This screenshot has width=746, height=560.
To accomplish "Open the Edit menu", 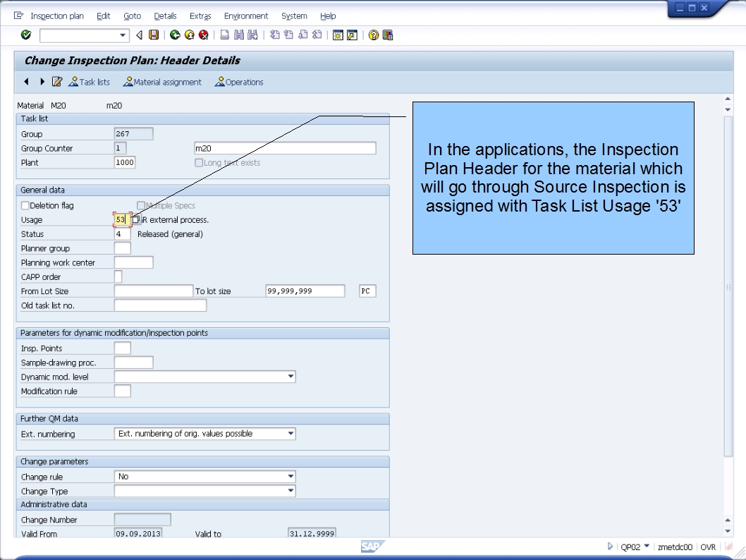I will pos(103,16).
